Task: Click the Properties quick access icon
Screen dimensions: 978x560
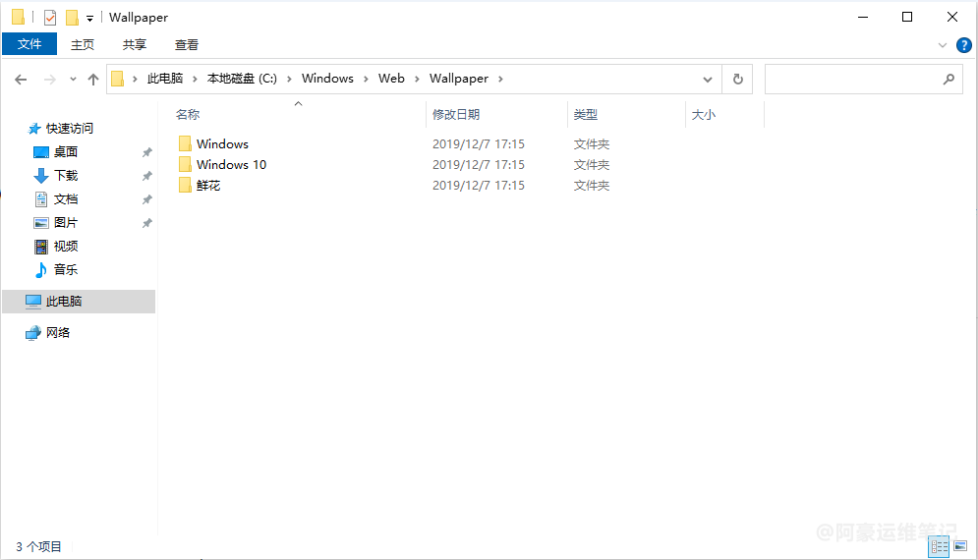Action: click(50, 18)
